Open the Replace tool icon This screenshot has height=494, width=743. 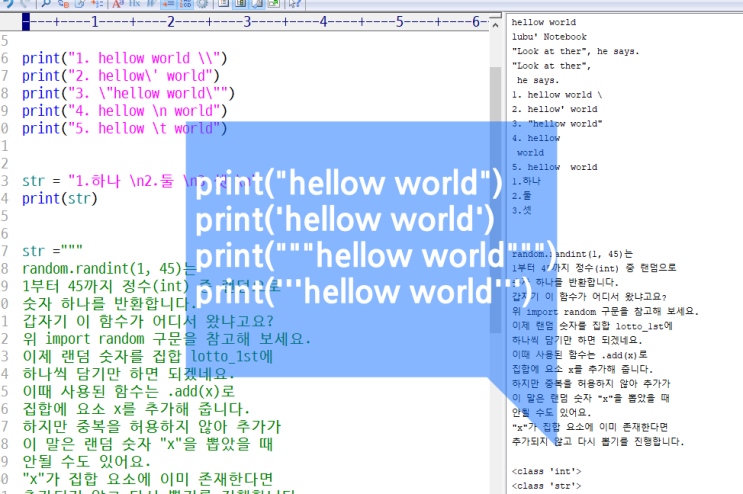tap(64, 4)
